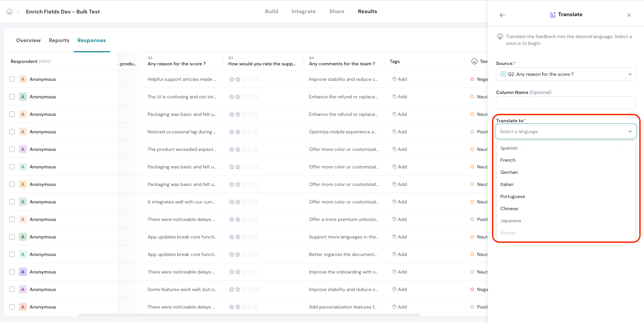Select the last visible respondent checkbox
644x323 pixels.
click(x=12, y=307)
